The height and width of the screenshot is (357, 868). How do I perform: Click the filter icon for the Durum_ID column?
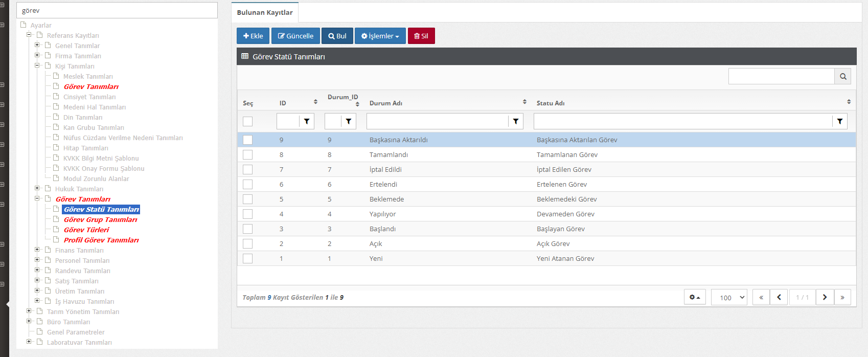coord(348,121)
